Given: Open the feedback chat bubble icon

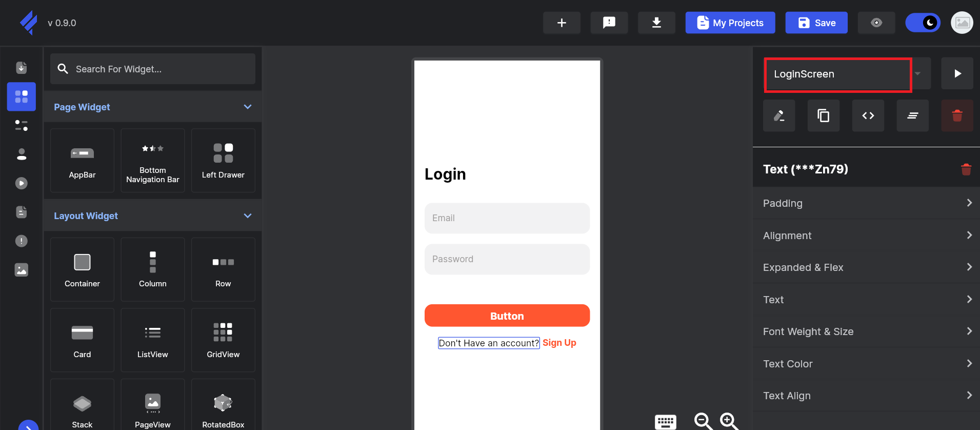Looking at the screenshot, I should coord(609,23).
